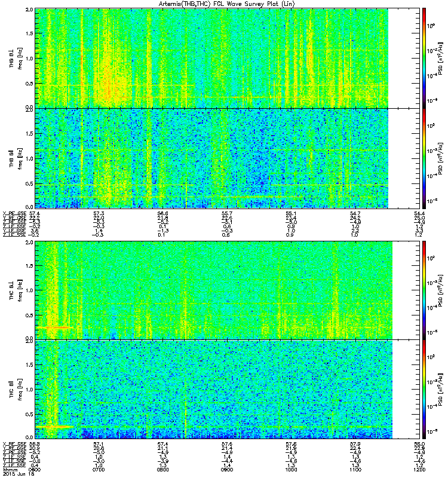Click the THB B-perp freq axis label
The width and height of the screenshot is (448, 478).
(16, 58)
